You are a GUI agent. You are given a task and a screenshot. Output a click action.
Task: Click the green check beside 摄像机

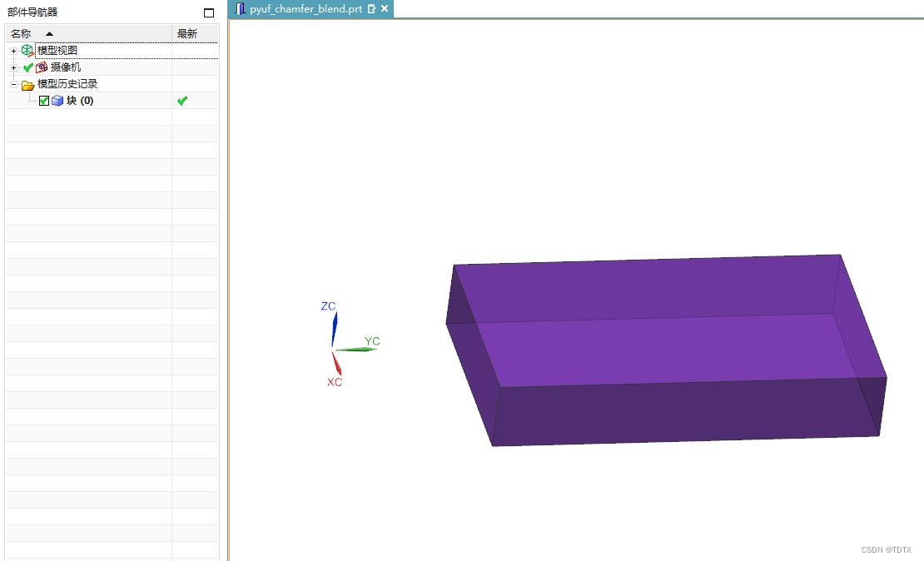(27, 67)
